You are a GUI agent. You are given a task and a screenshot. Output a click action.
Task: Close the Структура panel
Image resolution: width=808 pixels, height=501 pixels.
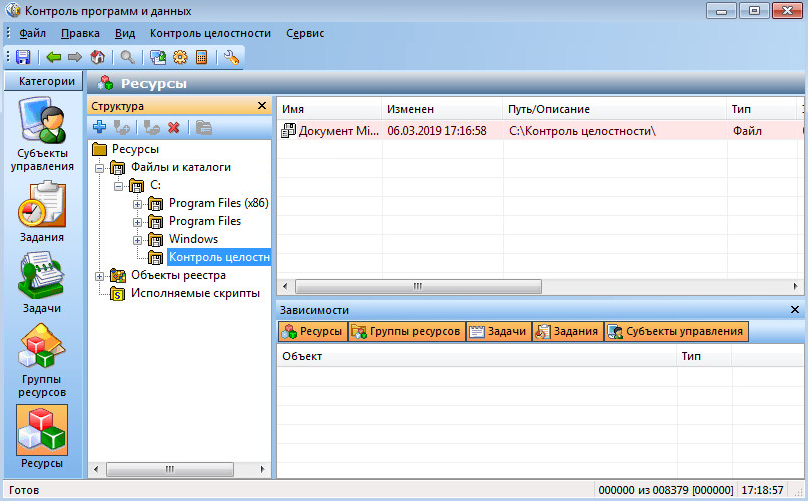pyautogui.click(x=262, y=106)
